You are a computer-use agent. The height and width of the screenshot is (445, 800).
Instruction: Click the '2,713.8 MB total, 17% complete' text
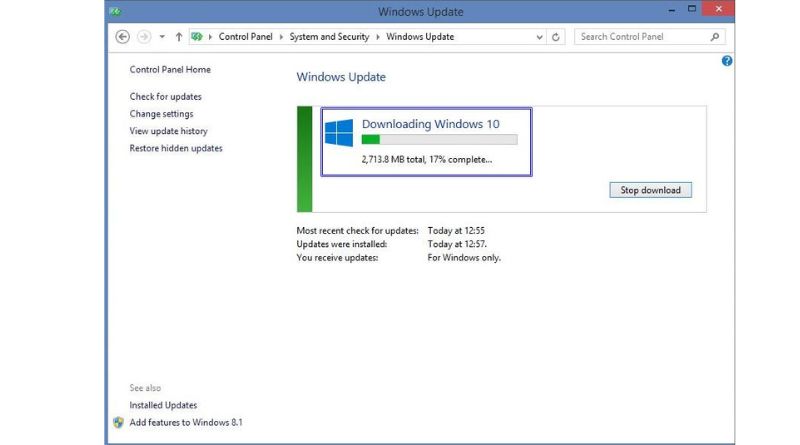click(427, 160)
